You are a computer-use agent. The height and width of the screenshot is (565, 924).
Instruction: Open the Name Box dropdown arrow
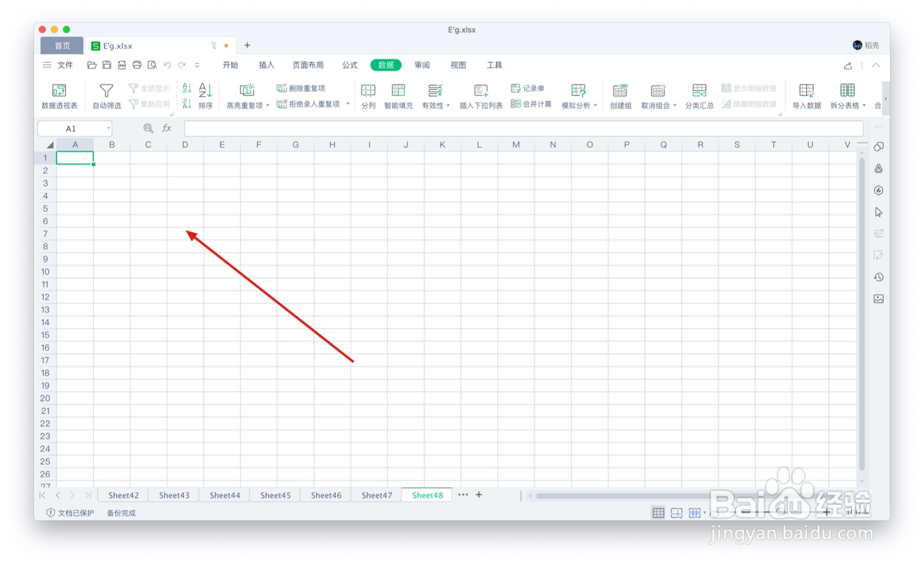pyautogui.click(x=108, y=128)
